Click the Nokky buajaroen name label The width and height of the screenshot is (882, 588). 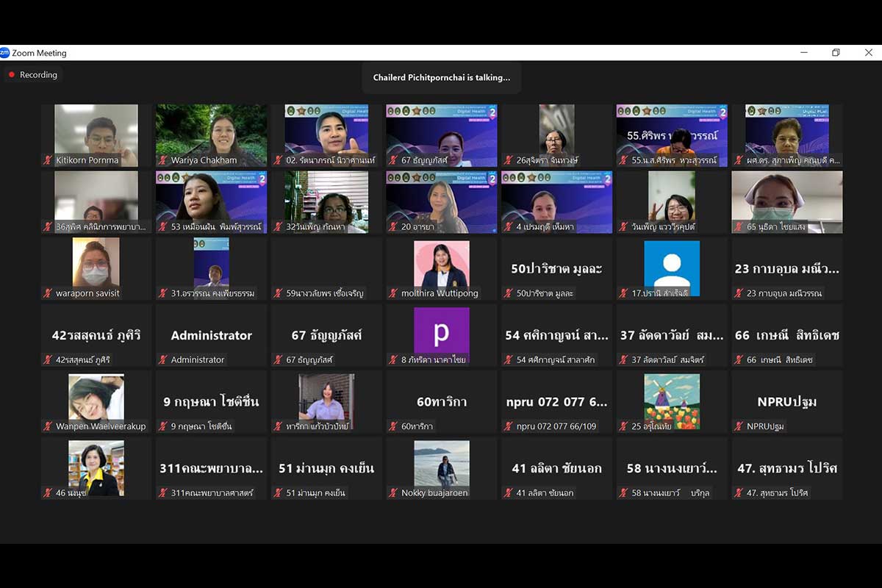[434, 493]
